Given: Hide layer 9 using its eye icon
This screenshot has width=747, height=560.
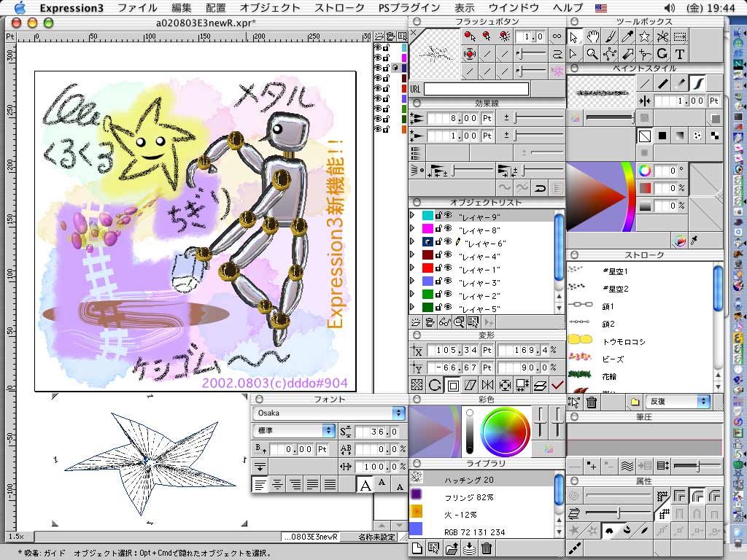Looking at the screenshot, I should point(448,215).
